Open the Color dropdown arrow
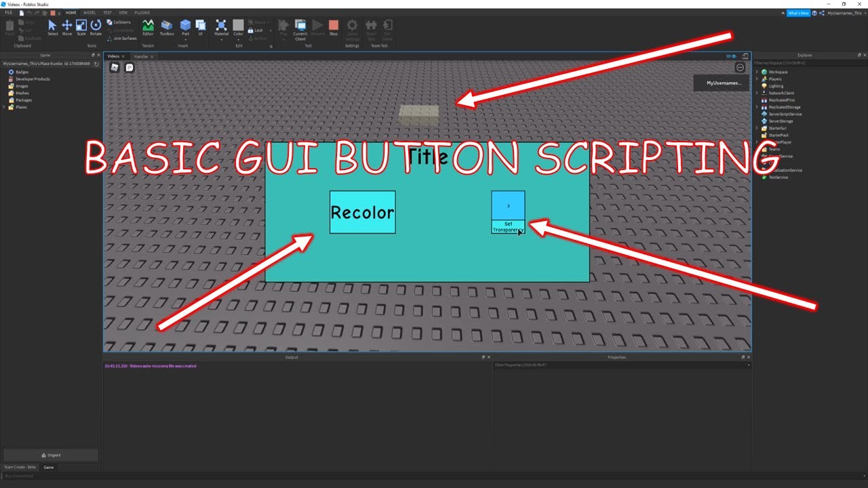Image resolution: width=868 pixels, height=488 pixels. tap(238, 39)
